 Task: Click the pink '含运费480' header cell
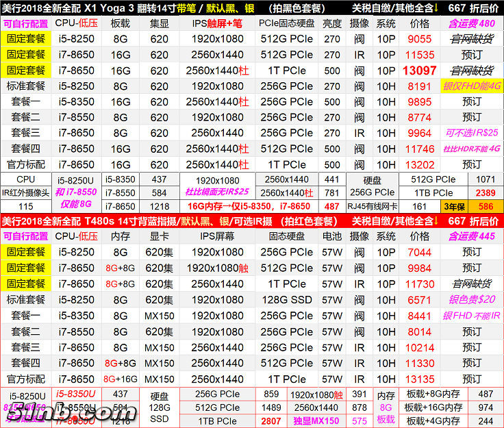pyautogui.click(x=472, y=23)
